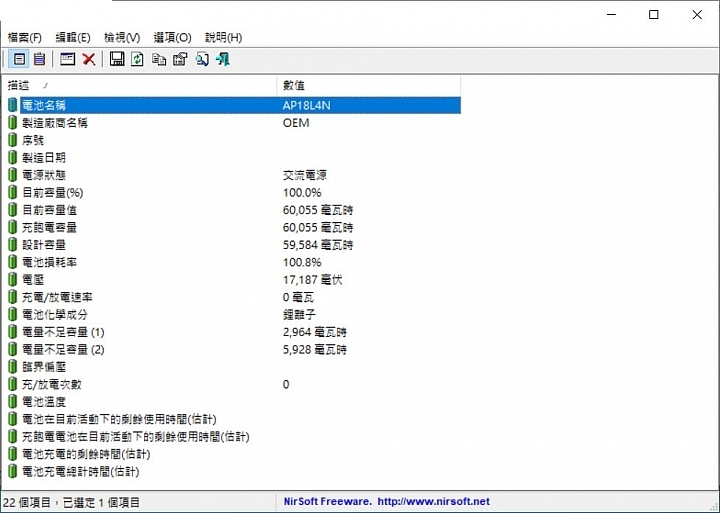720x513 pixels.
Task: Open the 說明(H) menu
Action: click(223, 37)
